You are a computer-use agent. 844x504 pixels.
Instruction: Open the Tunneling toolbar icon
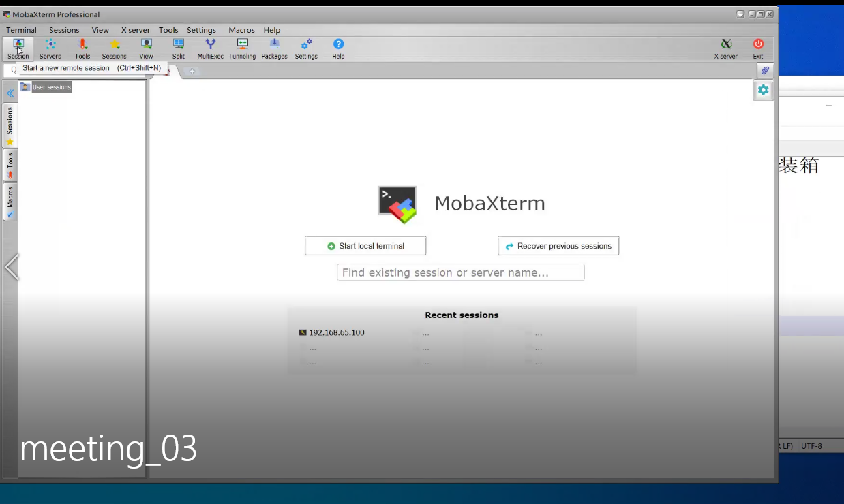click(242, 48)
